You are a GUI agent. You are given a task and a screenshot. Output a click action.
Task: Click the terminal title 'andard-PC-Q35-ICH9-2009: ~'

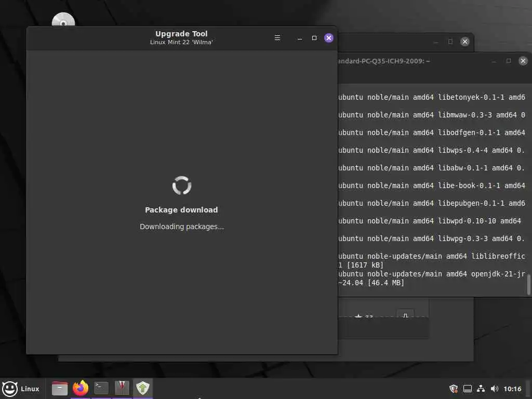click(x=384, y=61)
